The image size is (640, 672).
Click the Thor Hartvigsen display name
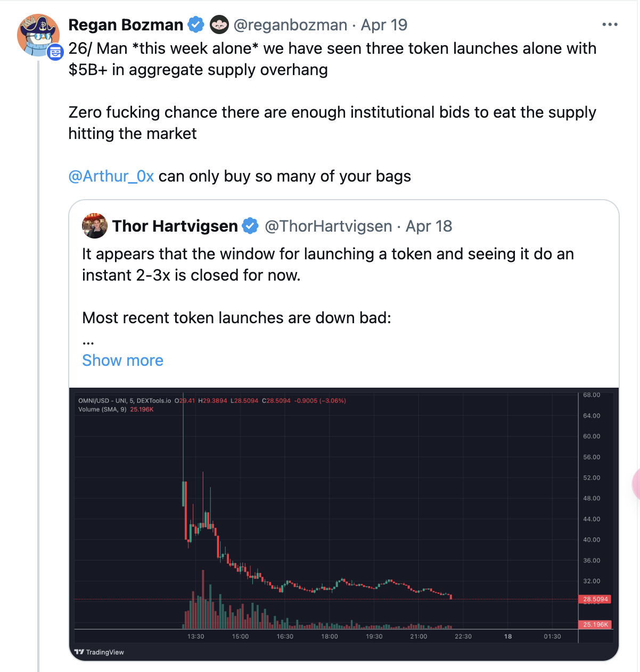tap(175, 226)
